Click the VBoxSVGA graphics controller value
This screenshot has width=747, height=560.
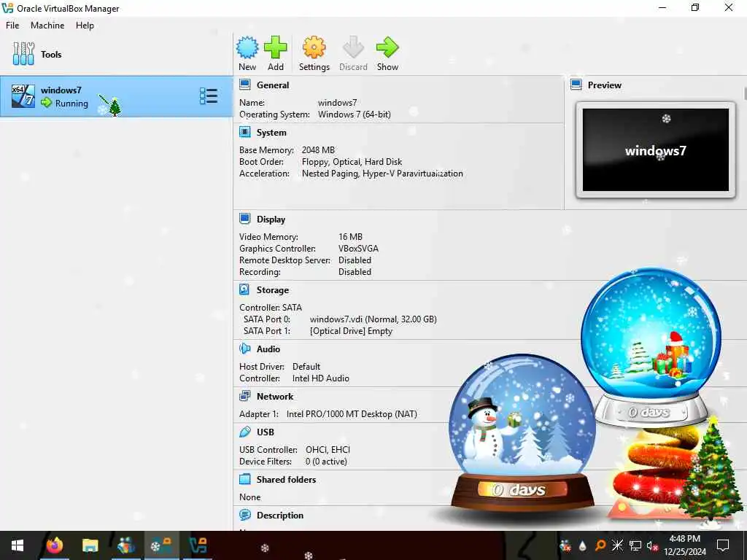[358, 249]
